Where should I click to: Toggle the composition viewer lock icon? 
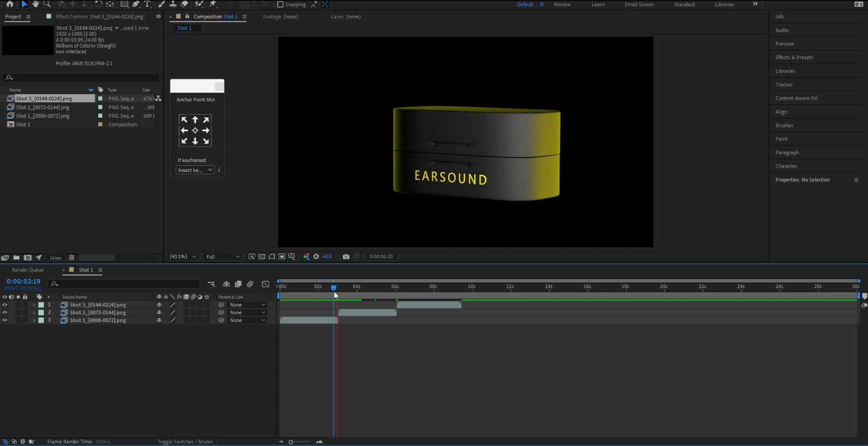pyautogui.click(x=187, y=16)
